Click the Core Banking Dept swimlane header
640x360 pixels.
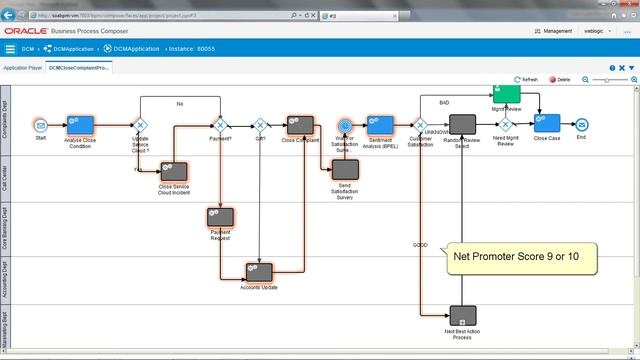pos(5,229)
